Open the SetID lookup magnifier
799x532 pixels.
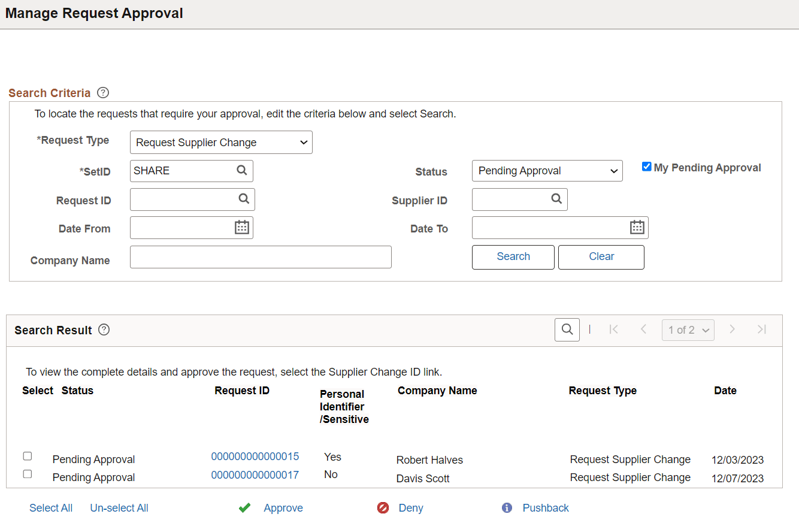pyautogui.click(x=242, y=171)
